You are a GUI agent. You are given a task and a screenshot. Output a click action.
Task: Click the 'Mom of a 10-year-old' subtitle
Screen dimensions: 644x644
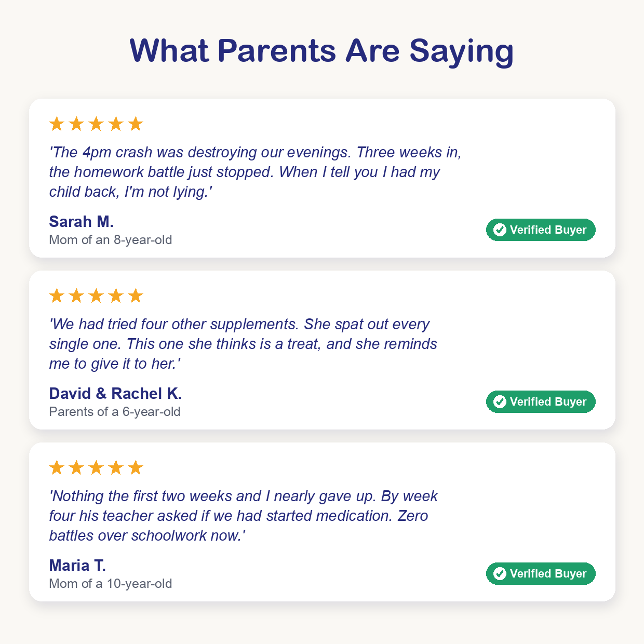click(111, 584)
